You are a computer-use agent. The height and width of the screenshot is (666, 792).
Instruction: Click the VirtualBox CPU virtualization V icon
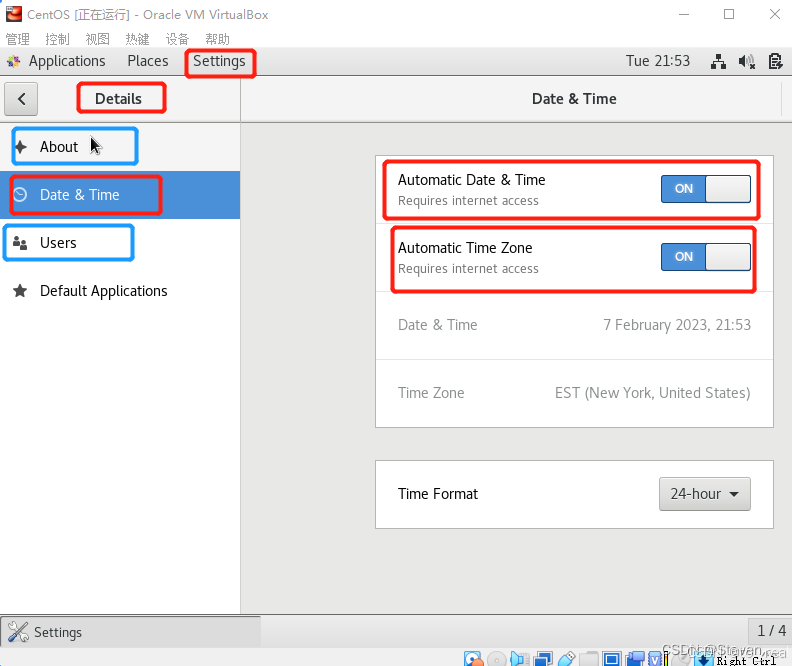(x=655, y=659)
